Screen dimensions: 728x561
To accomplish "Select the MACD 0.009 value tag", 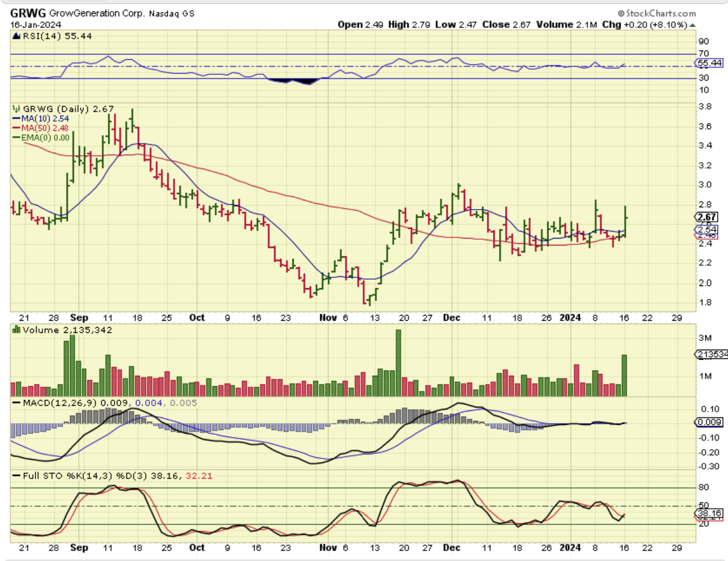I will (709, 422).
